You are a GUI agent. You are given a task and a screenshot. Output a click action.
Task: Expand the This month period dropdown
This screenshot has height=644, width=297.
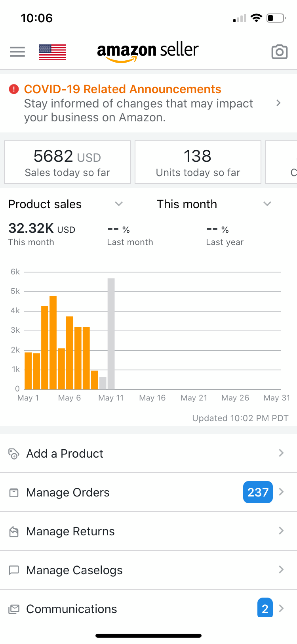[267, 204]
